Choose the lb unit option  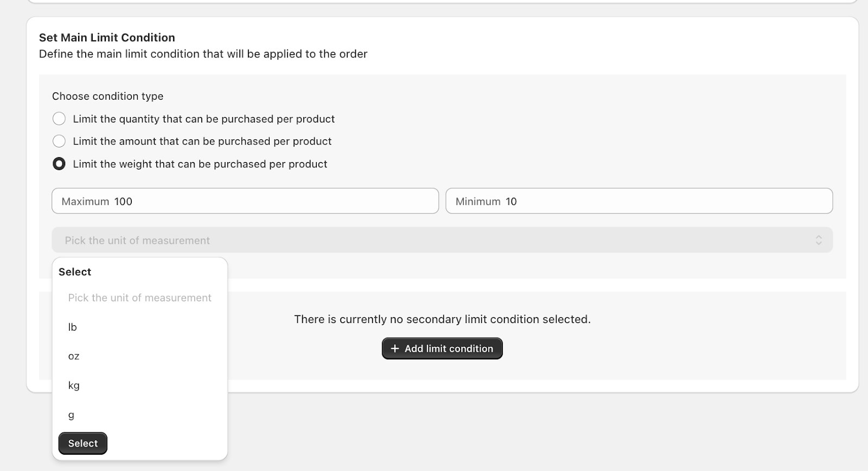click(x=73, y=327)
